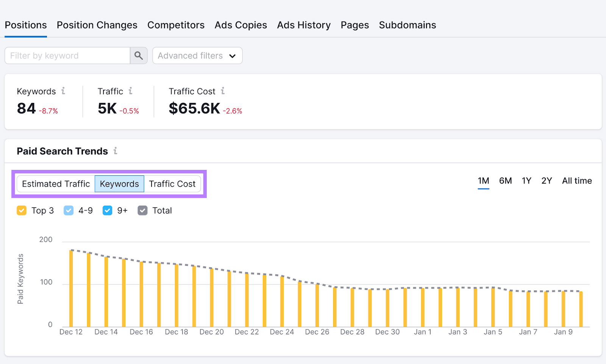Show info for Traffic Cost metric
Image resolution: width=606 pixels, height=364 pixels.
pos(223,91)
